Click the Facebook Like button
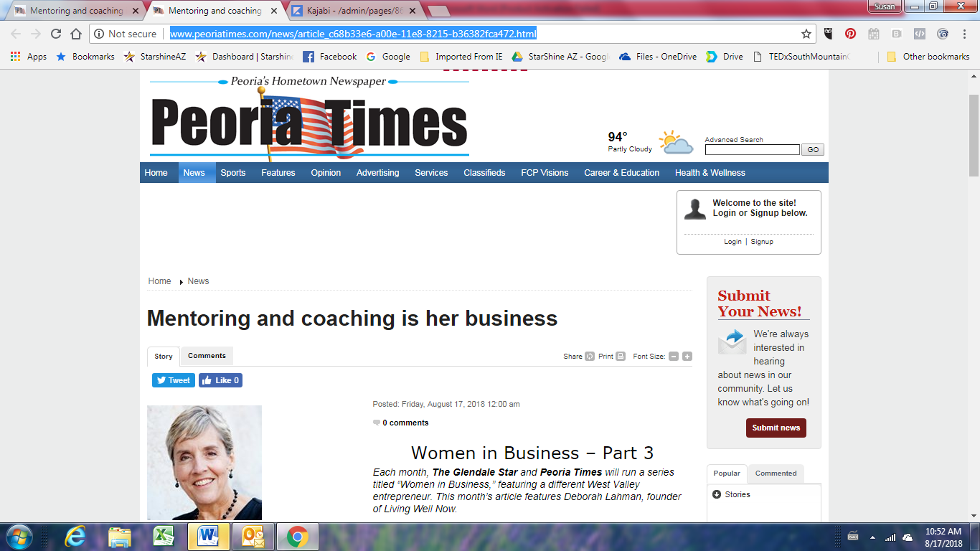Viewport: 980px width, 551px height. click(221, 380)
